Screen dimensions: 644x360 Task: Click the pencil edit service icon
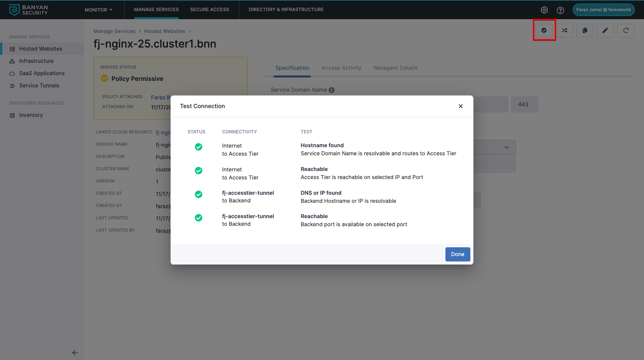605,30
